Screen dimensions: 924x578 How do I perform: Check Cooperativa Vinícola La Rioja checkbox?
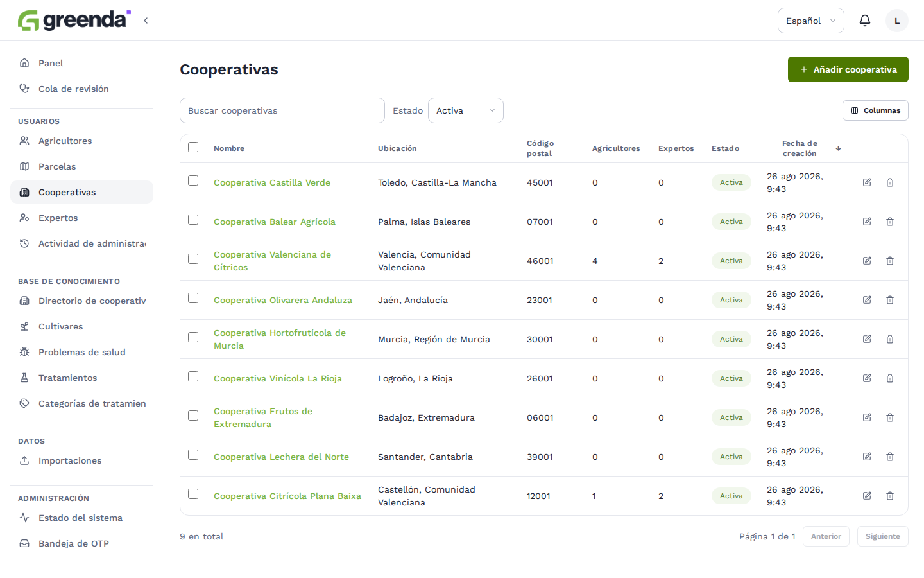click(x=193, y=376)
